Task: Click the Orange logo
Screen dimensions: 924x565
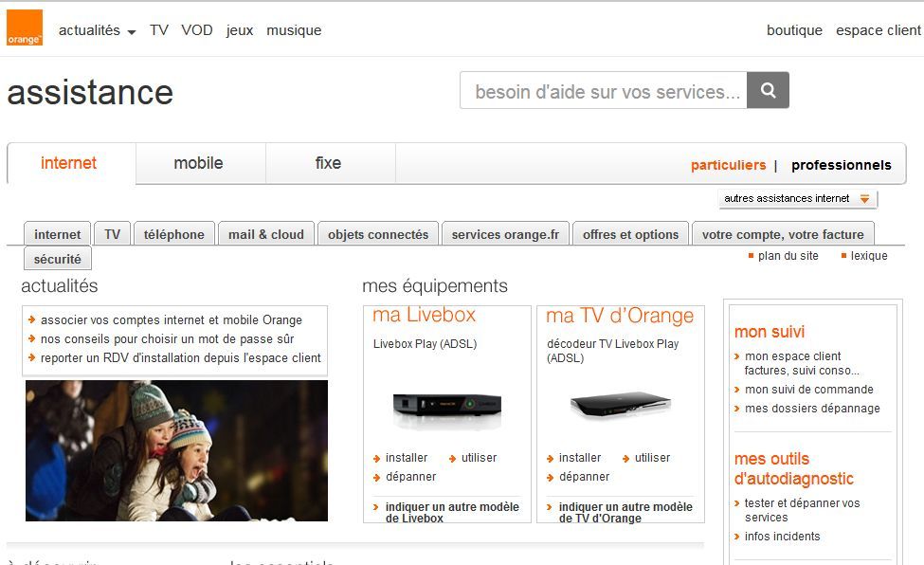Action: click(x=24, y=27)
